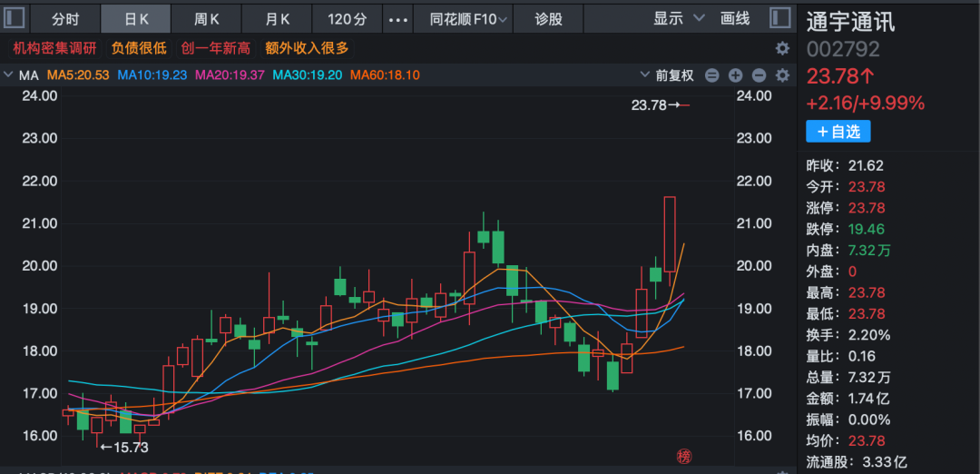
Task: Collapse the MA indicator row chevron
Action: click(9, 75)
